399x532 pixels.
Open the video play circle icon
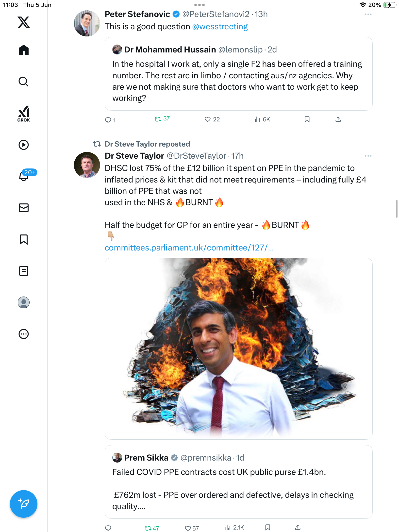(x=24, y=145)
